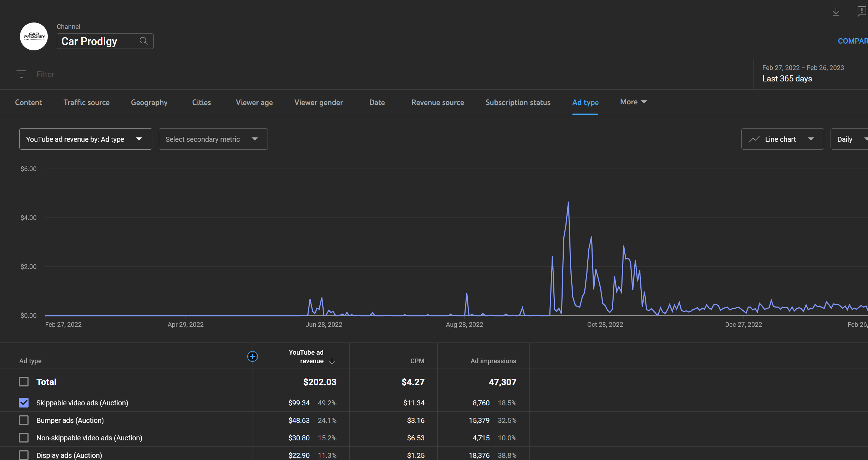
Task: Open the Daily granularity dropdown
Action: pos(849,139)
